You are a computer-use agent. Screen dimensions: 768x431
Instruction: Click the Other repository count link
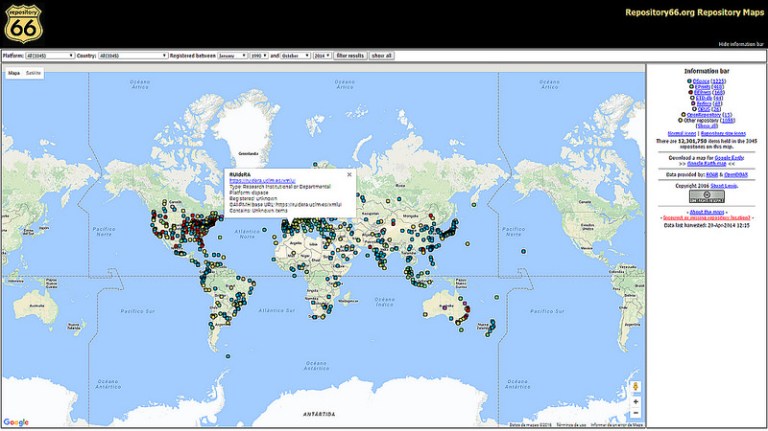click(728, 120)
